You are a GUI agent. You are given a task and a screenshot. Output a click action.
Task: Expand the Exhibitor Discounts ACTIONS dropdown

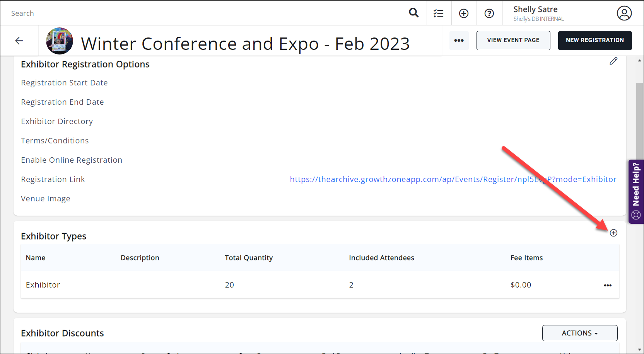point(579,333)
